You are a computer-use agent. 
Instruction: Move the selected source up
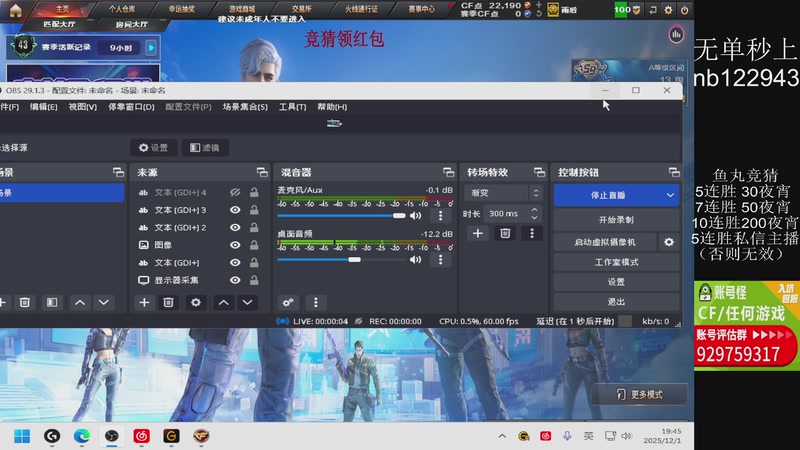223,303
